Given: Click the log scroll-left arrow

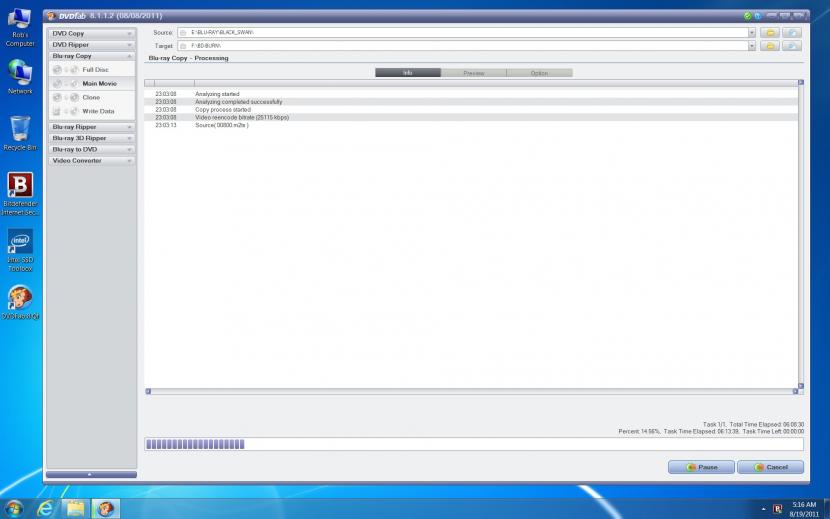Looking at the screenshot, I should pos(148,391).
